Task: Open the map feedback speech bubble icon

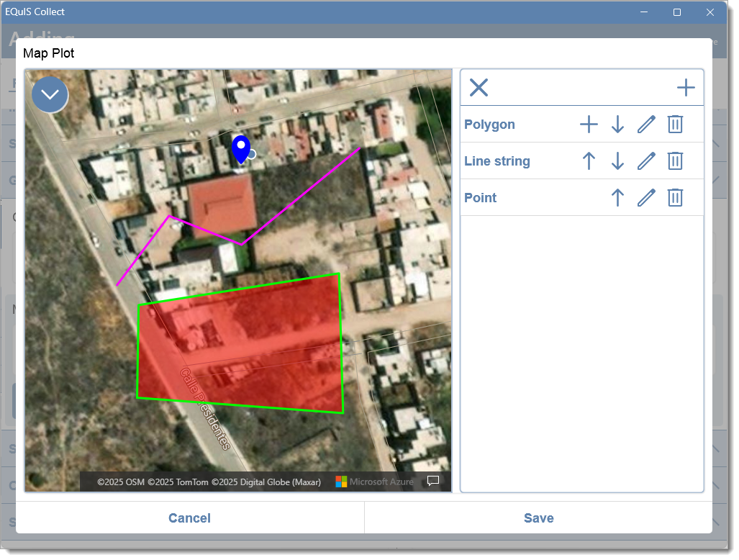Action: point(432,480)
